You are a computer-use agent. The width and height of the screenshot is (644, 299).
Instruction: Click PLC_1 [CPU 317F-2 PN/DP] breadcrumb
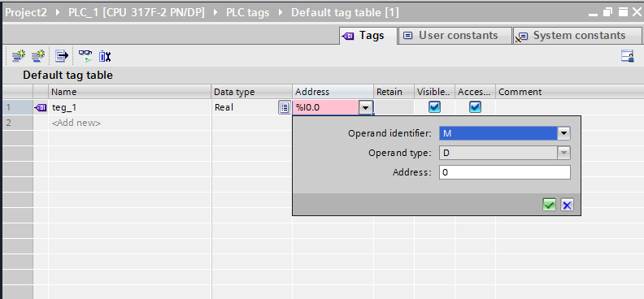point(137,13)
